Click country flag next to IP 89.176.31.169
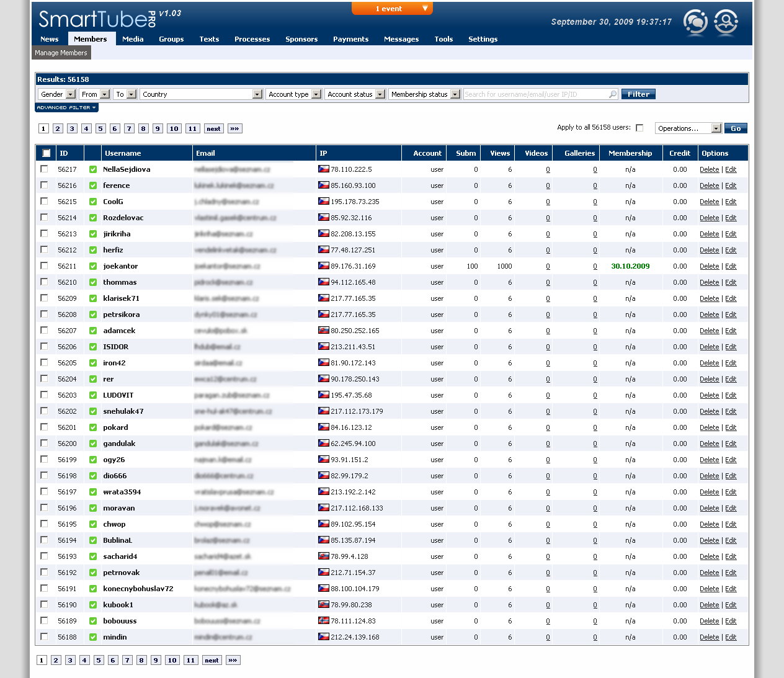The height and width of the screenshot is (678, 784). [x=324, y=265]
